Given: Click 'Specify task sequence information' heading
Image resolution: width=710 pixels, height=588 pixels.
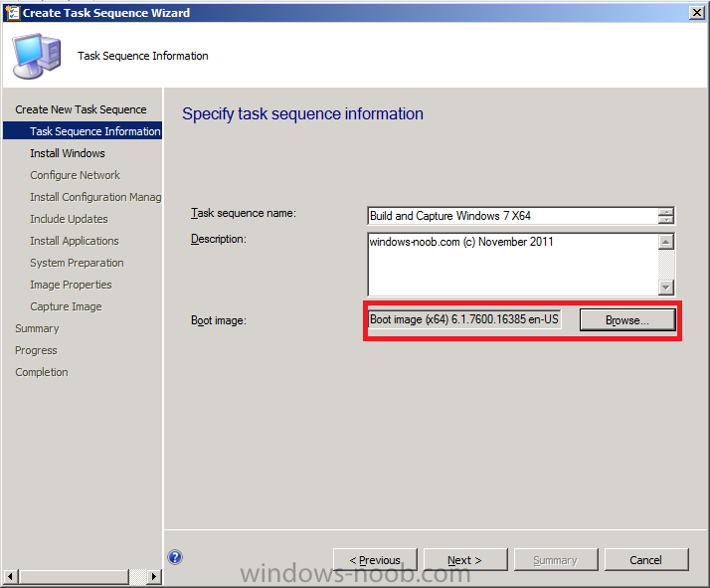Looking at the screenshot, I should (302, 113).
